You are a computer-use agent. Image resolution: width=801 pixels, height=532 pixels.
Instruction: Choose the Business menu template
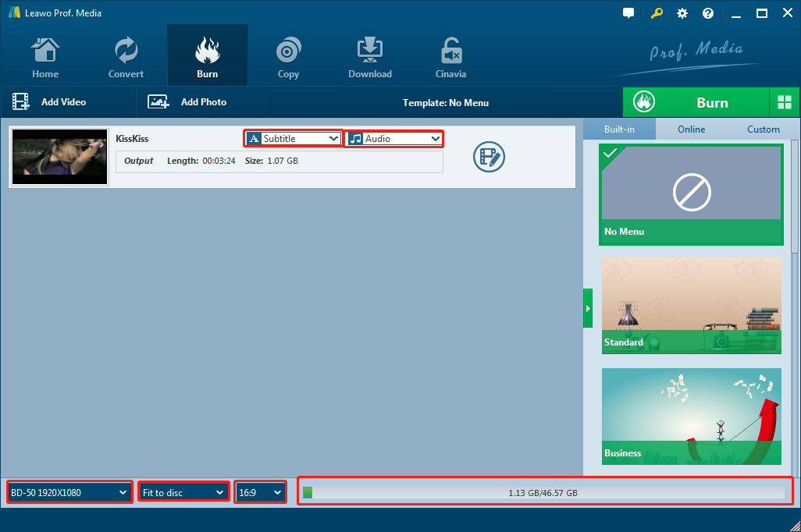pos(691,416)
